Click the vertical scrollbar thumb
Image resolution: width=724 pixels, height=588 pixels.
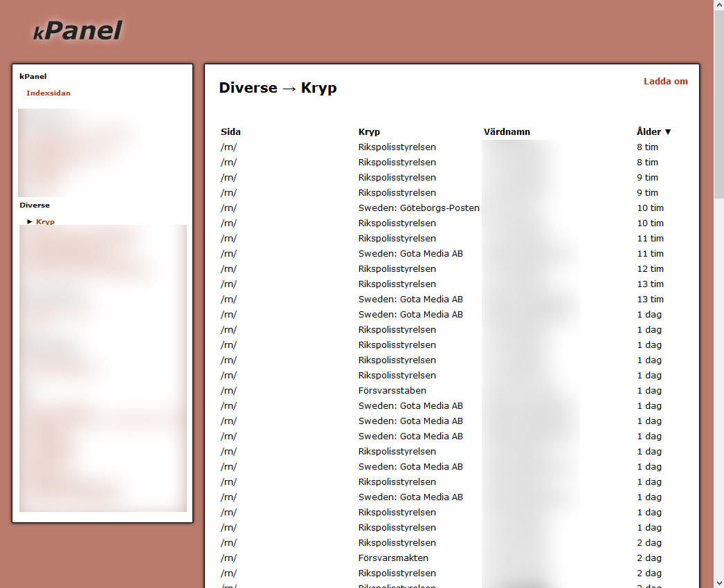[718, 104]
